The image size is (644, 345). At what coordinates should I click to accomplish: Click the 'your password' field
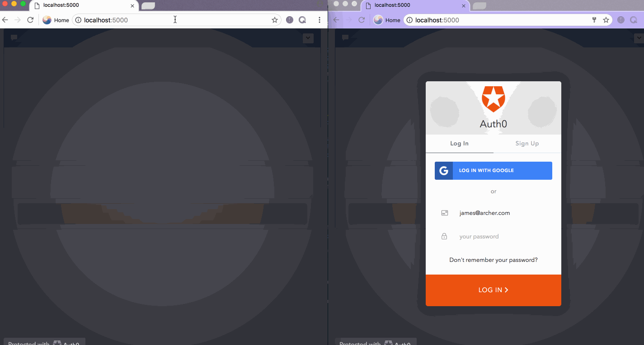click(x=494, y=237)
